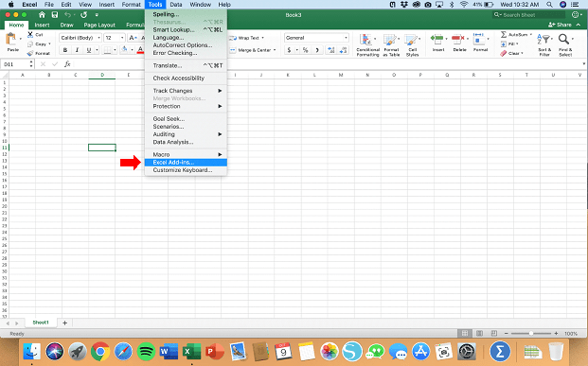Screen dimensions: 588x366
Task: Switch to Page Break Preview icon
Action: tap(494, 333)
